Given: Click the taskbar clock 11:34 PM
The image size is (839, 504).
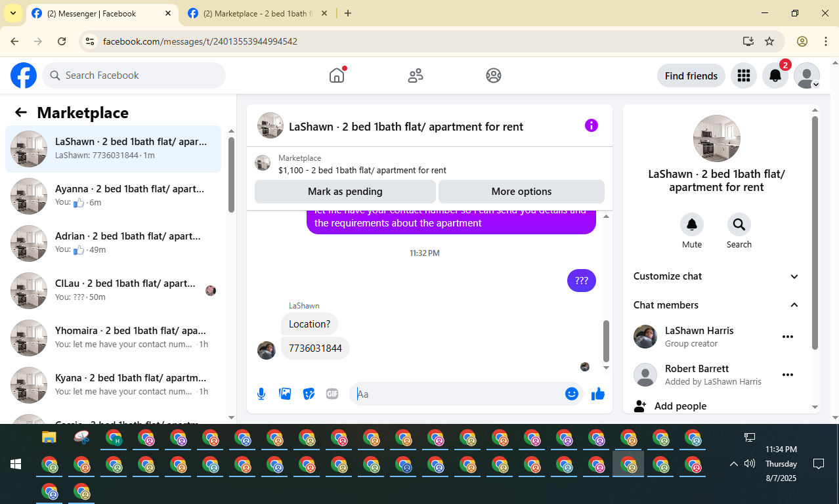Looking at the screenshot, I should tap(781, 450).
